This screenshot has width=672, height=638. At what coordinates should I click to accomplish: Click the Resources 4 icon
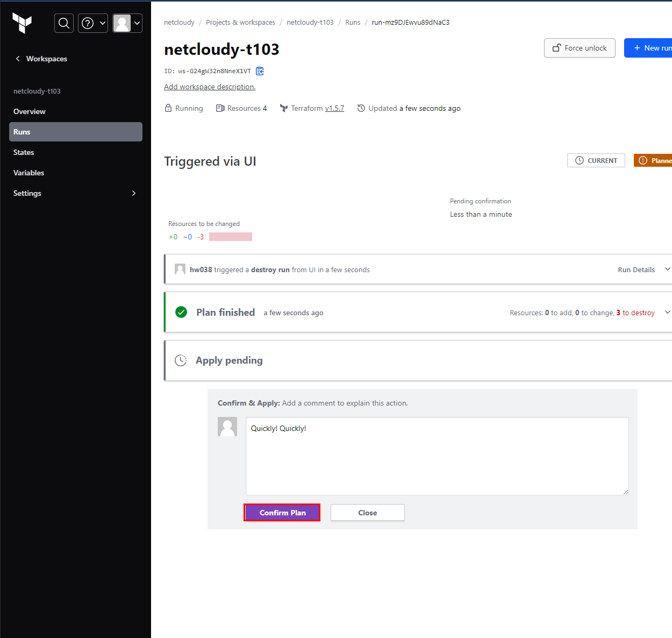click(x=220, y=108)
